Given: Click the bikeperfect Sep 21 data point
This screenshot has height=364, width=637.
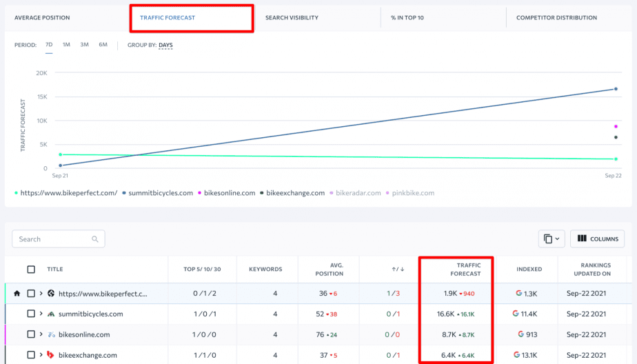Looking at the screenshot, I should (x=61, y=154).
